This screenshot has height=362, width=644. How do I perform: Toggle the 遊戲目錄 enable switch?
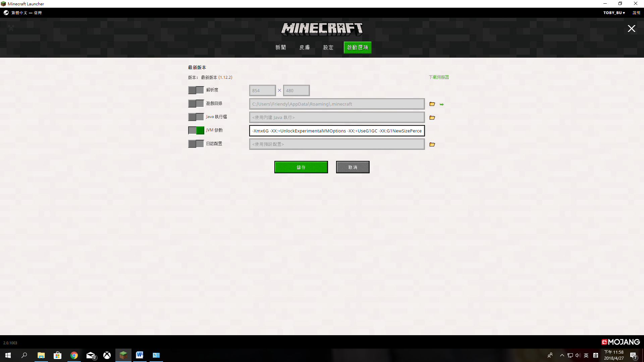pyautogui.click(x=195, y=104)
